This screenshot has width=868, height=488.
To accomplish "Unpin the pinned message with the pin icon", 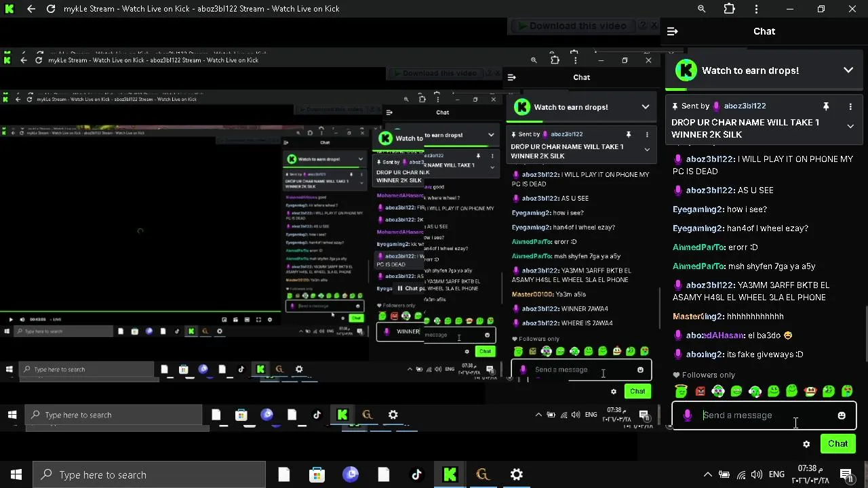I will tap(826, 106).
